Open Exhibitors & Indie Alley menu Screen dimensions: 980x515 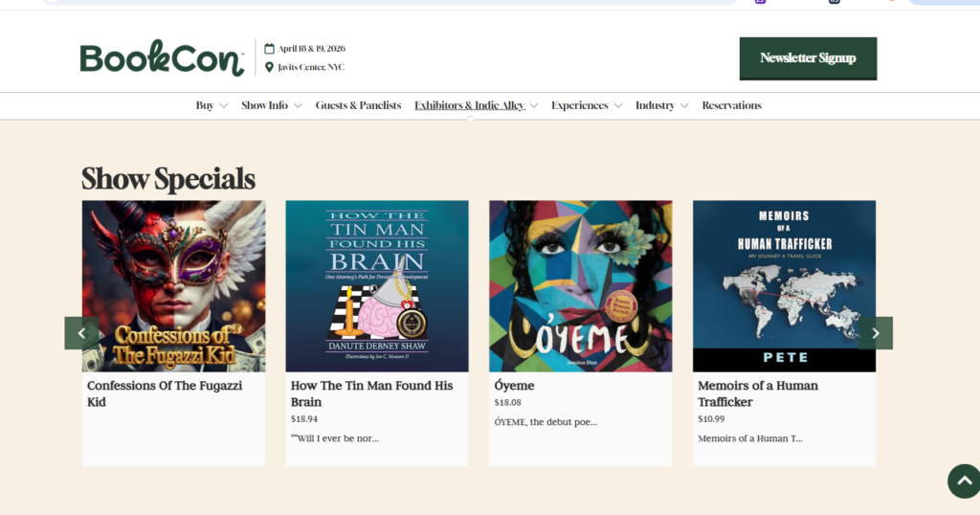click(470, 105)
